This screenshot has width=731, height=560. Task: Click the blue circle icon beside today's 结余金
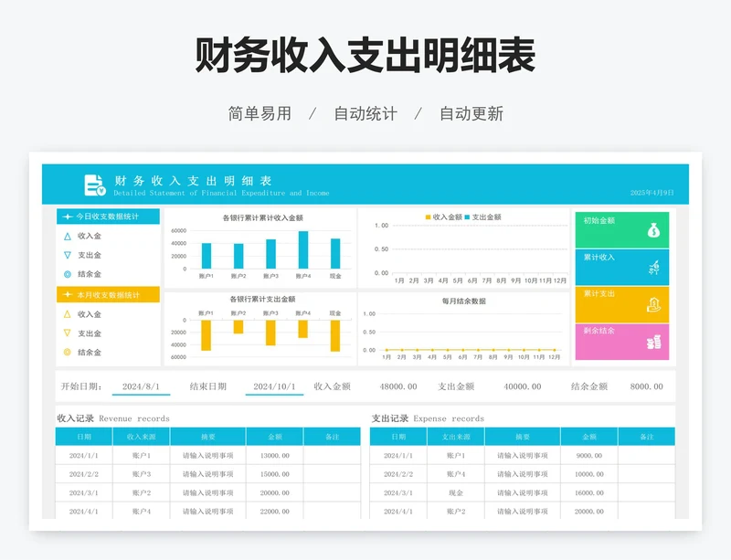68,274
